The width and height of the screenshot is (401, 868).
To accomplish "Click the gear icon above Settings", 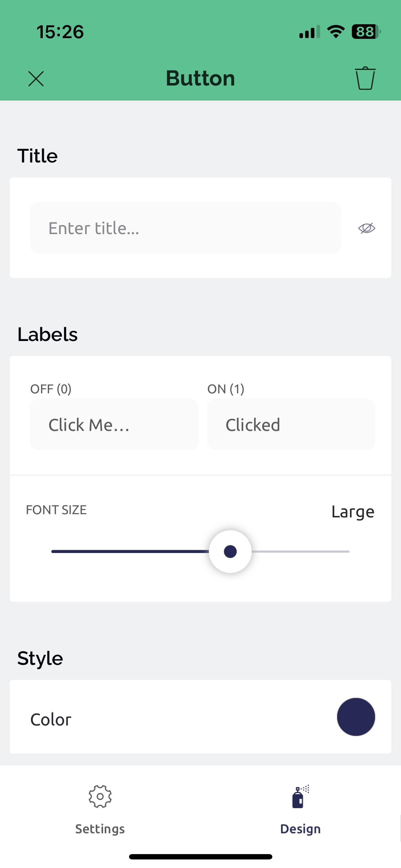I will [100, 796].
